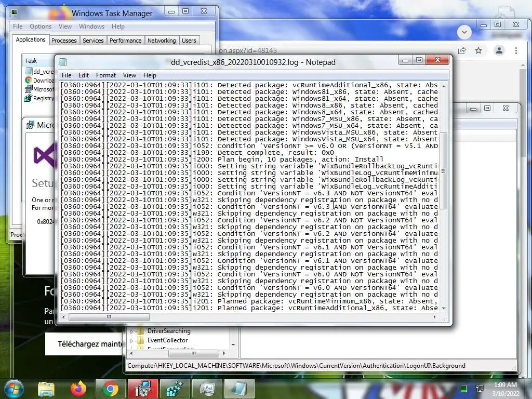Click Notepad horizontal scrollbar left arrow
Screen dimensions: 532x399
coord(63,317)
